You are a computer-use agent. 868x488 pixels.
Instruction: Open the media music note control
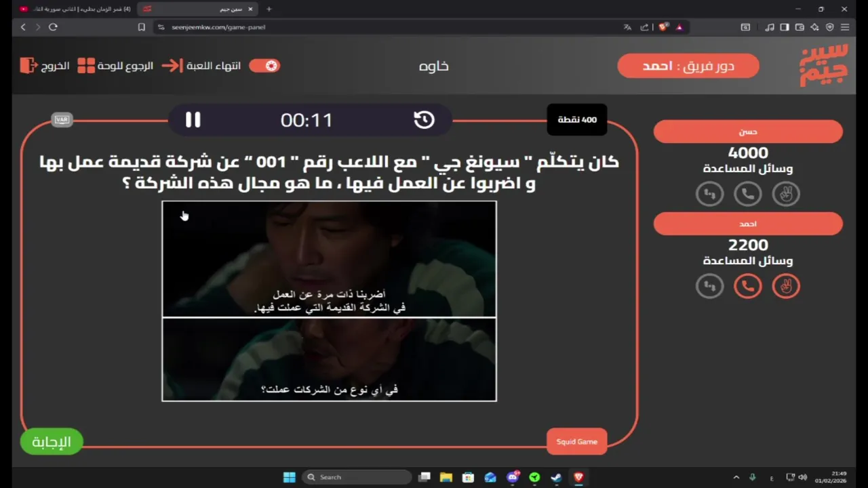click(770, 27)
